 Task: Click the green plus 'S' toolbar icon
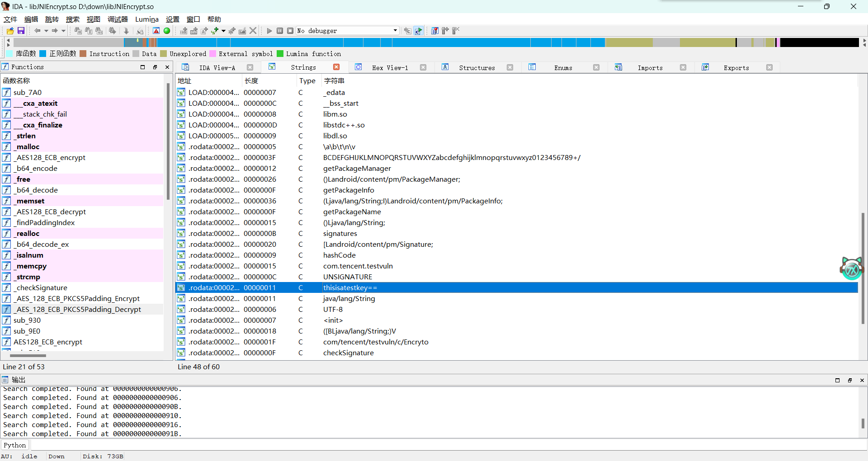(215, 31)
